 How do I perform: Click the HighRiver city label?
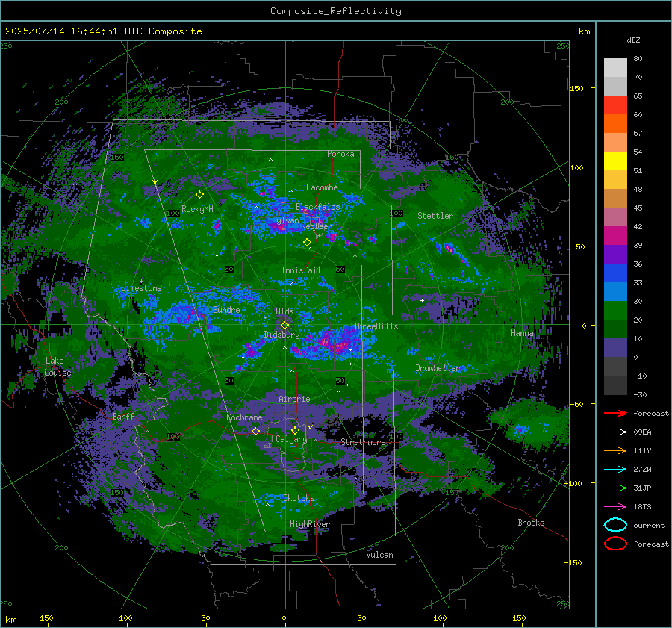point(310,524)
